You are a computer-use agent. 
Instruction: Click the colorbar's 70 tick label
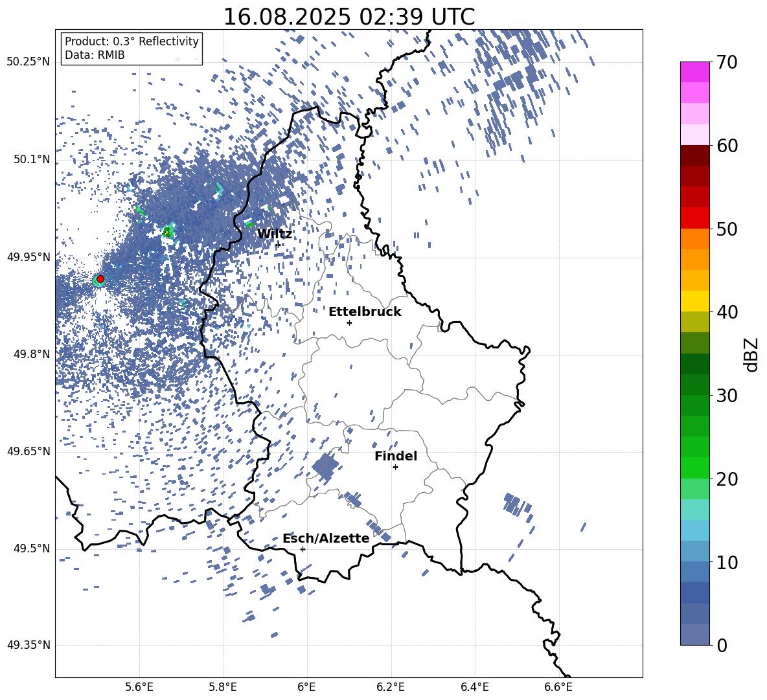tap(727, 62)
